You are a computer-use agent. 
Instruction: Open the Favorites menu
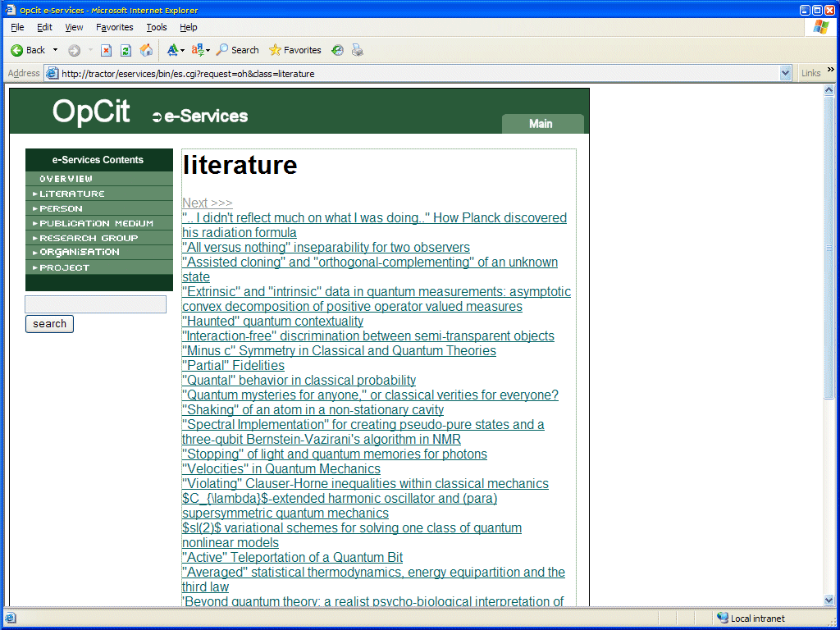[x=115, y=27]
